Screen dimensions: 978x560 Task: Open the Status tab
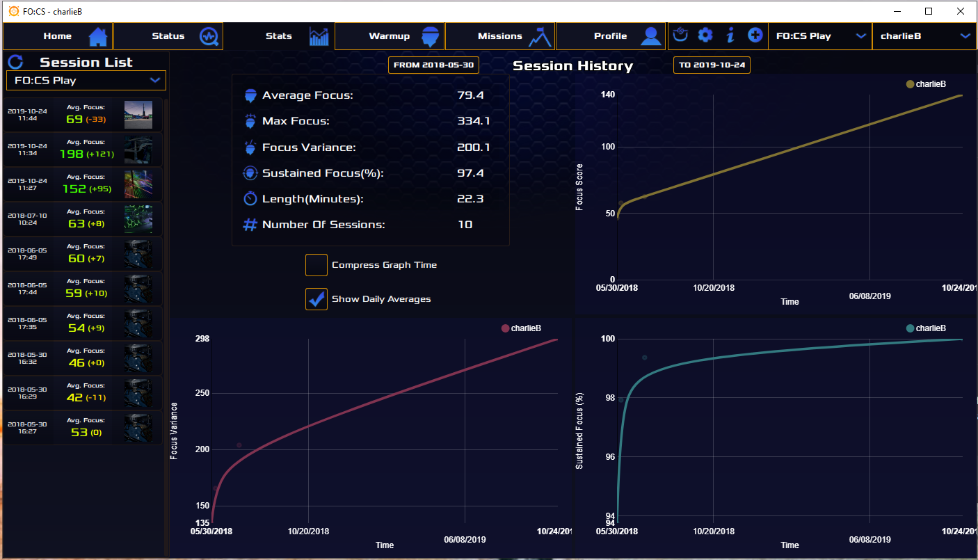pos(168,36)
